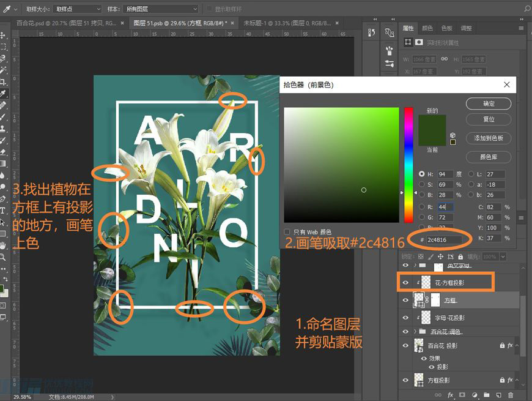
Task: Click the Create new layer icon
Action: [499, 395]
